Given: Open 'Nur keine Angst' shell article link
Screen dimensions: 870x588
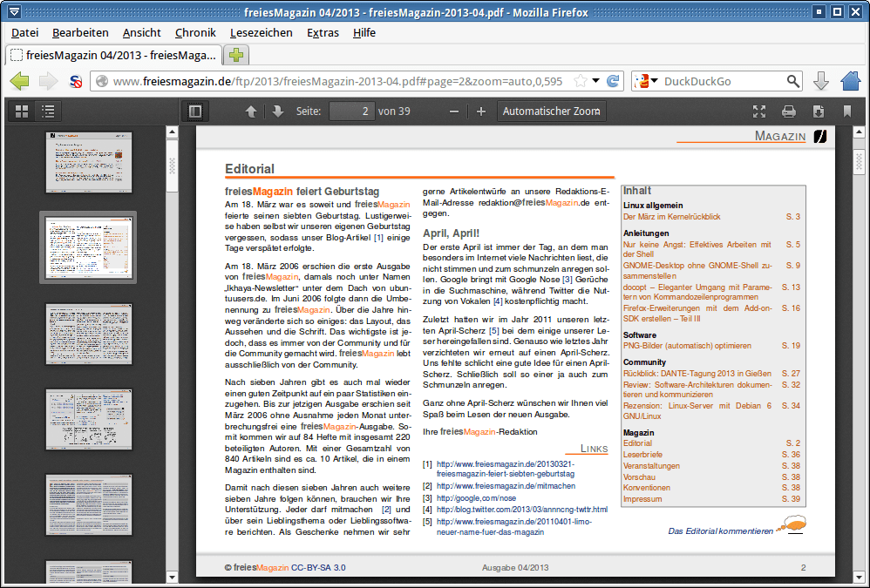Looking at the screenshot, I should click(697, 249).
